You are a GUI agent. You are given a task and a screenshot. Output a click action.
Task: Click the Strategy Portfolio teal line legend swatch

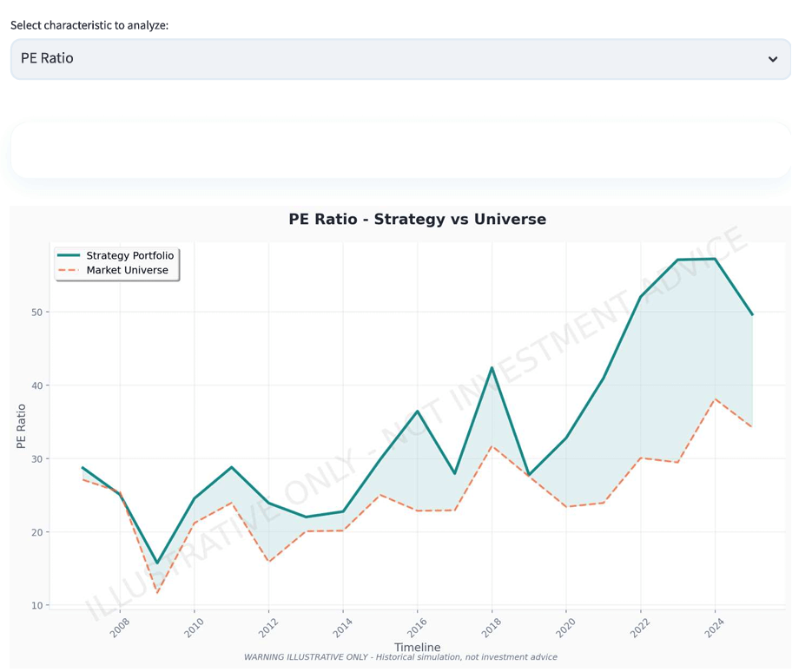69,255
